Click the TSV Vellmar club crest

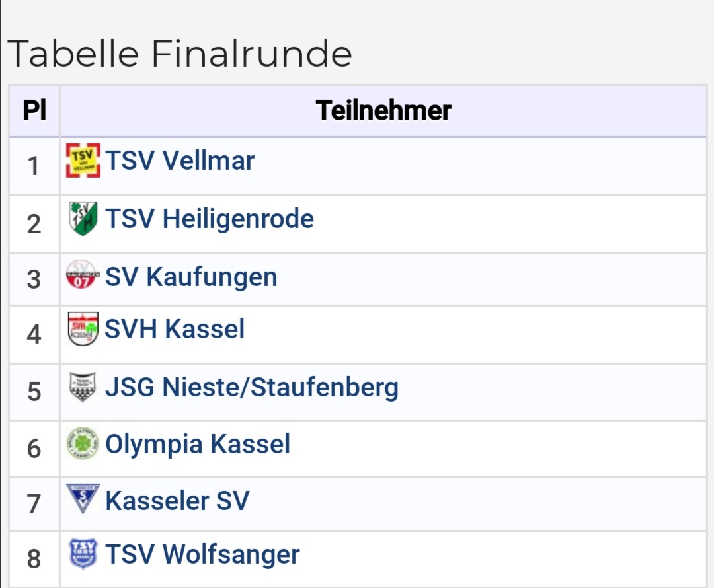click(83, 161)
